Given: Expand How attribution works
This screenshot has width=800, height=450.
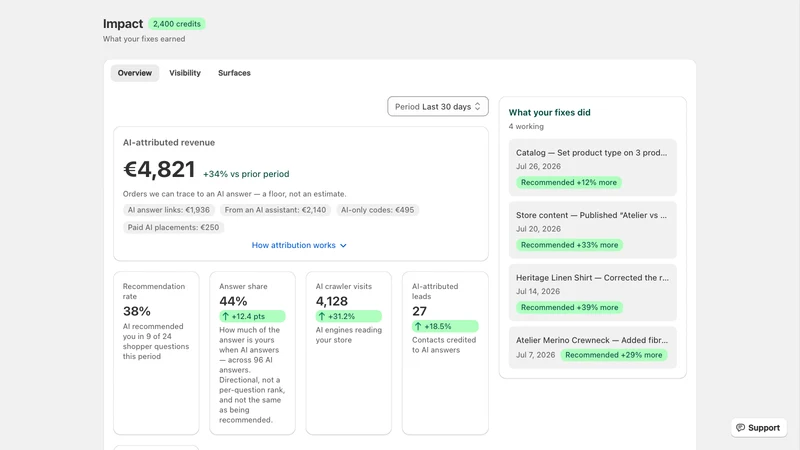Looking at the screenshot, I should tap(299, 245).
